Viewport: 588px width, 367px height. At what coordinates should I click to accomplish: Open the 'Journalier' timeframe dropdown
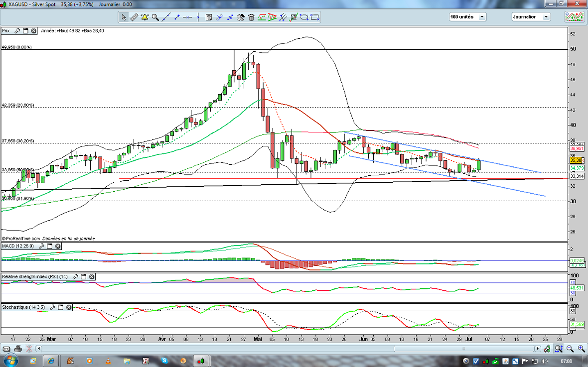click(531, 17)
